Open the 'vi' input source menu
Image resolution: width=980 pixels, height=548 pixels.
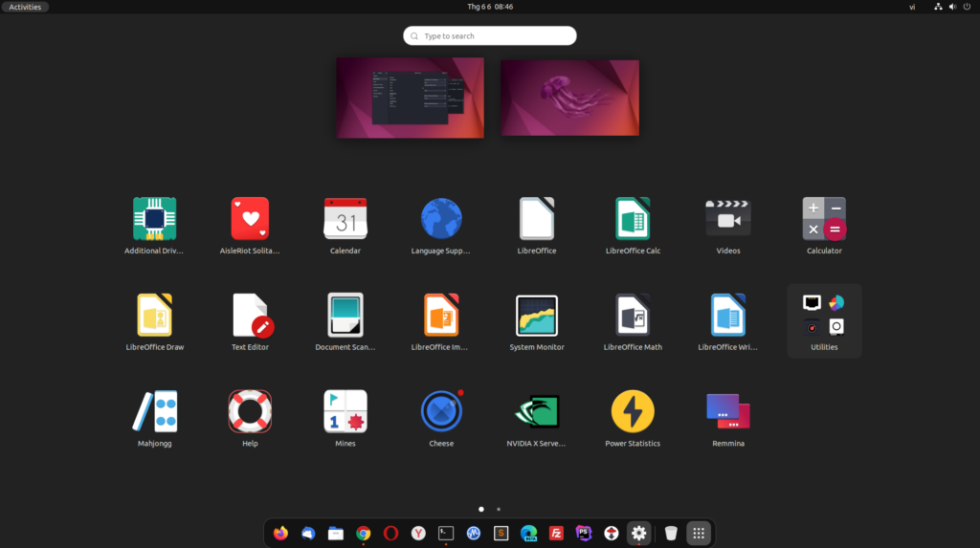point(912,7)
